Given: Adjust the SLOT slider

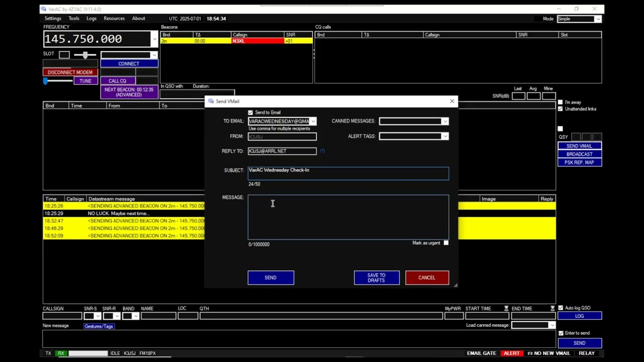Looking at the screenshot, I should [x=85, y=55].
